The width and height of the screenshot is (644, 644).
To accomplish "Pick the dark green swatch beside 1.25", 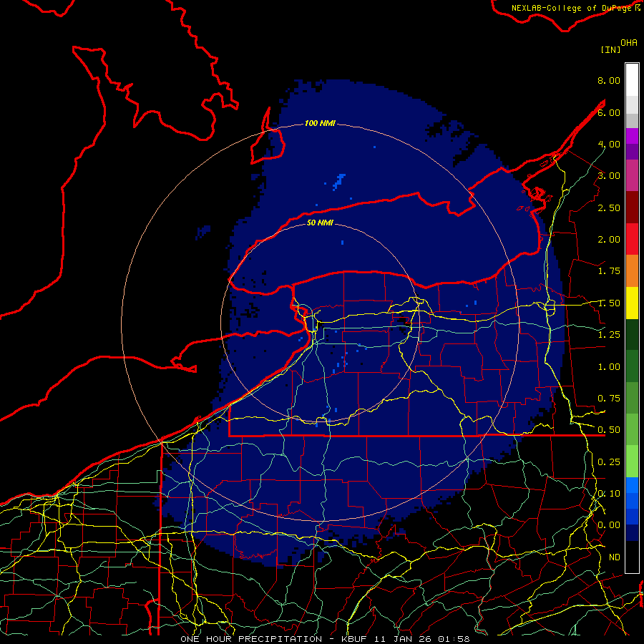I will (x=632, y=334).
